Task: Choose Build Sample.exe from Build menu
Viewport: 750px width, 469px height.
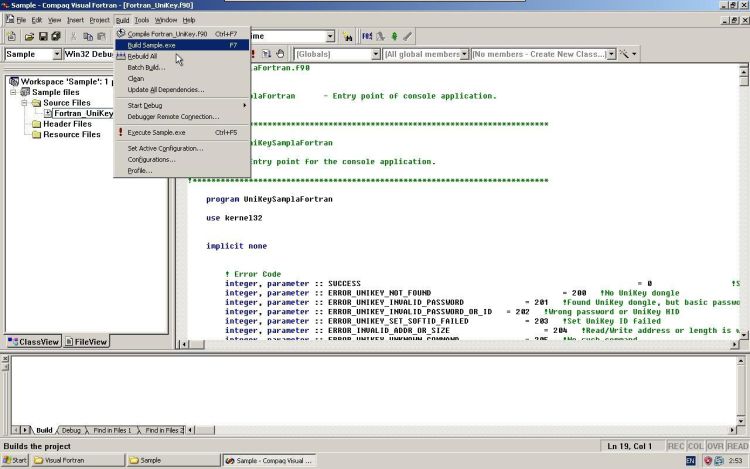Action: click(x=182, y=45)
